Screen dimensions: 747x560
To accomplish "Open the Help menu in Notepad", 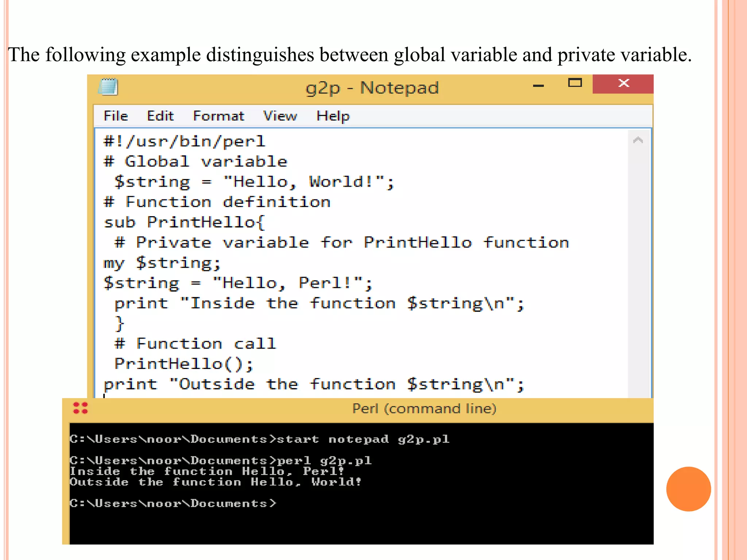I will 333,116.
